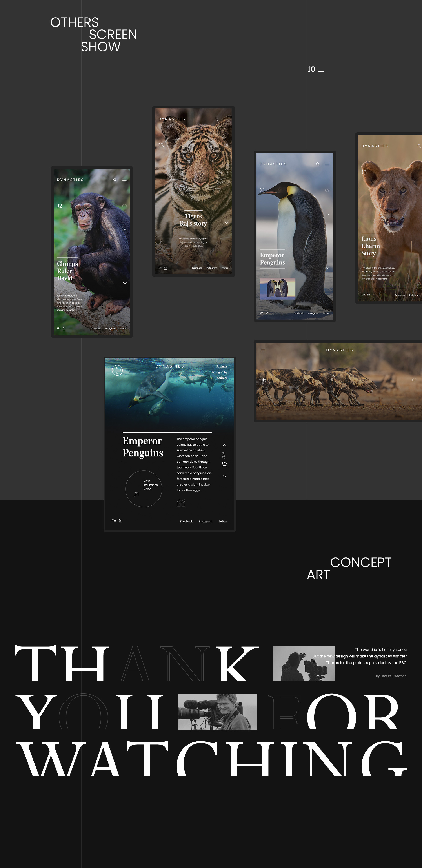
Task: Click up chevron above 07/09 on tablet
Action: click(x=224, y=445)
